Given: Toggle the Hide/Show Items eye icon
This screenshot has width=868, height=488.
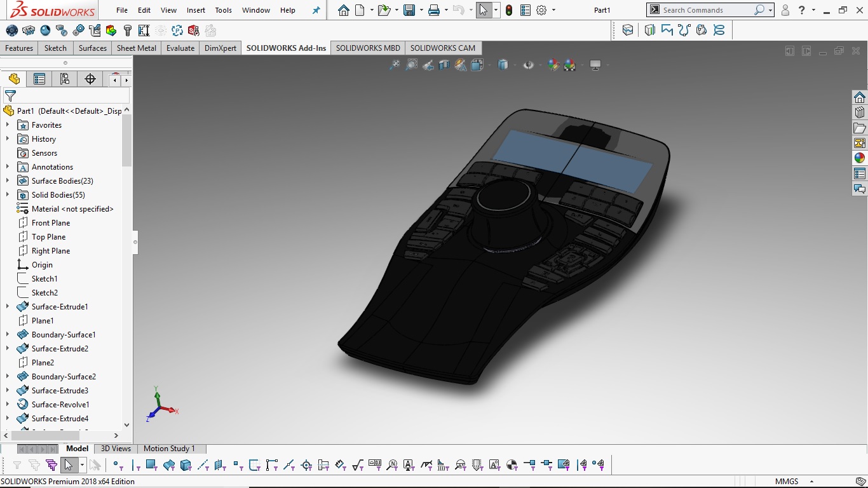Looking at the screenshot, I should [x=528, y=65].
